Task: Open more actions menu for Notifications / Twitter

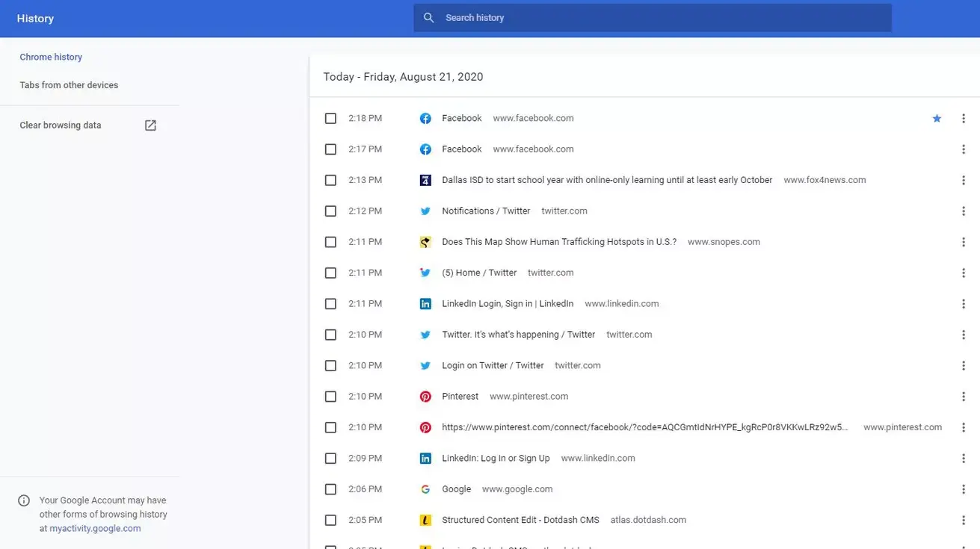Action: pyautogui.click(x=963, y=211)
